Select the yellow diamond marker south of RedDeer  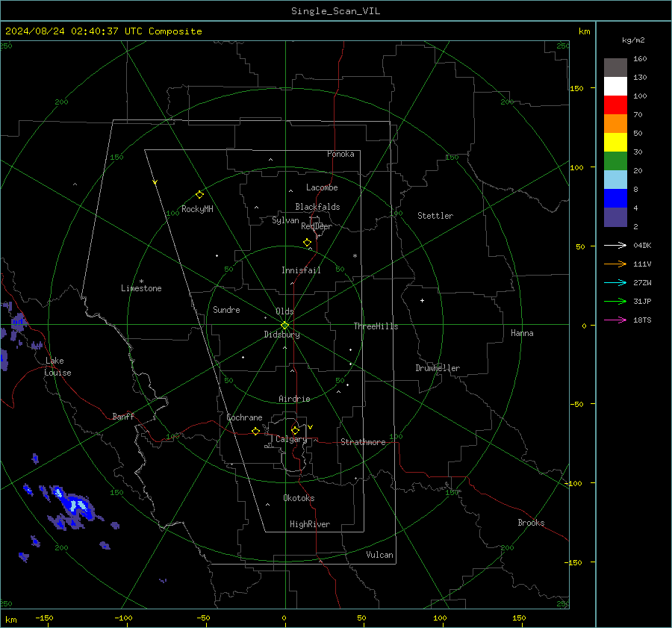pyautogui.click(x=307, y=243)
